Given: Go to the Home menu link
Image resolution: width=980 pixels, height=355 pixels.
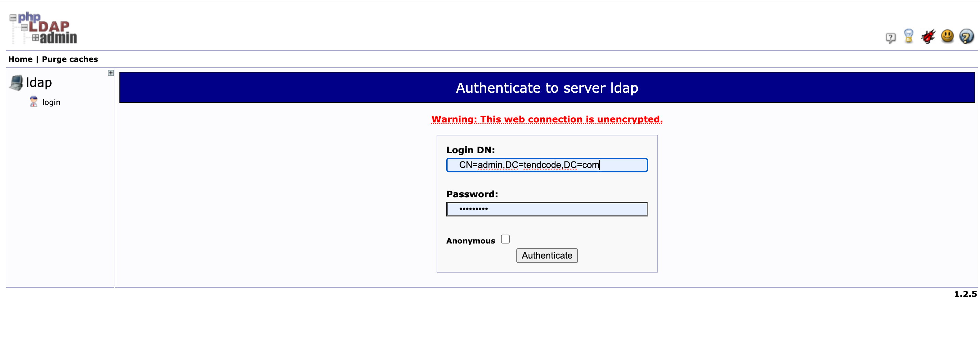Looking at the screenshot, I should pyautogui.click(x=21, y=59).
